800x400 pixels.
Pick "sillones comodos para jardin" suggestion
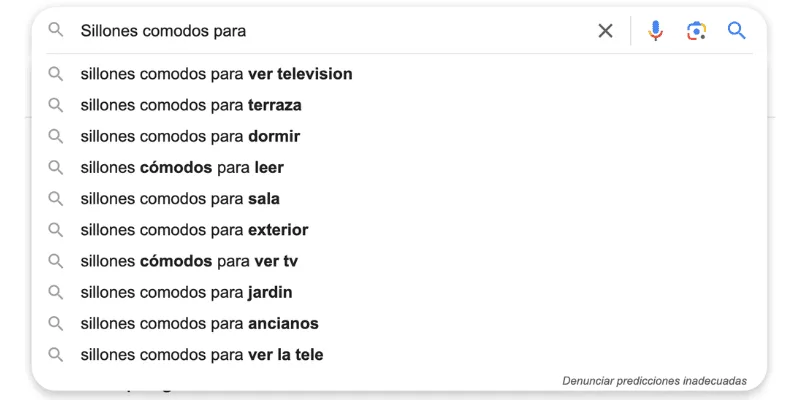coord(186,292)
